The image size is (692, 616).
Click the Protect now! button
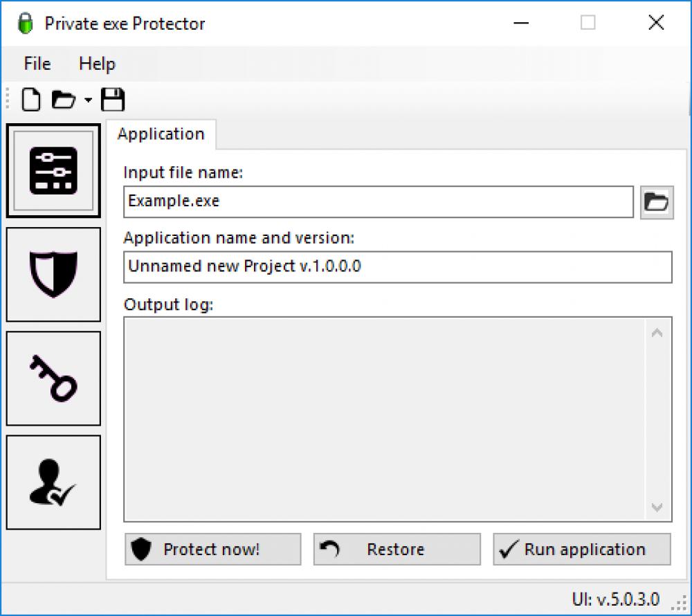pyautogui.click(x=212, y=549)
